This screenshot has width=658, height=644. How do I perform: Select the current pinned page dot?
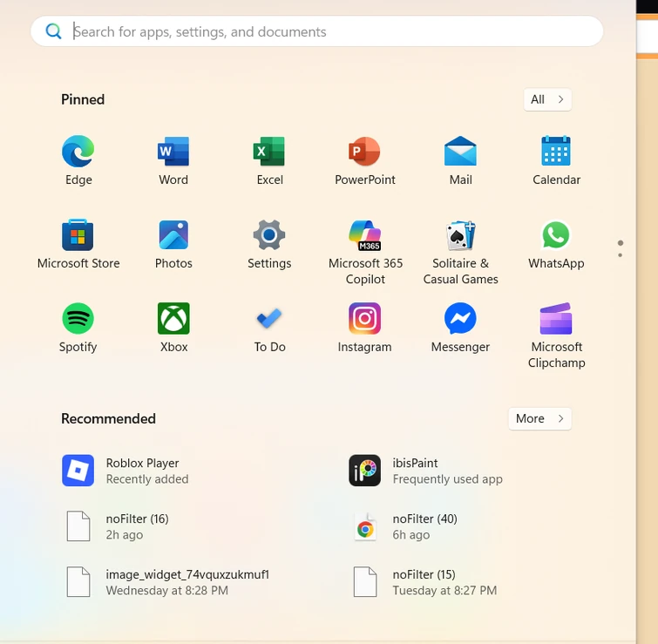pyautogui.click(x=621, y=243)
